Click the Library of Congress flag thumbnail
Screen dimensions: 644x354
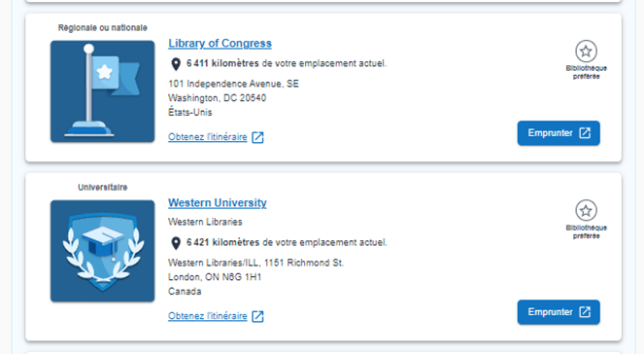[103, 91]
